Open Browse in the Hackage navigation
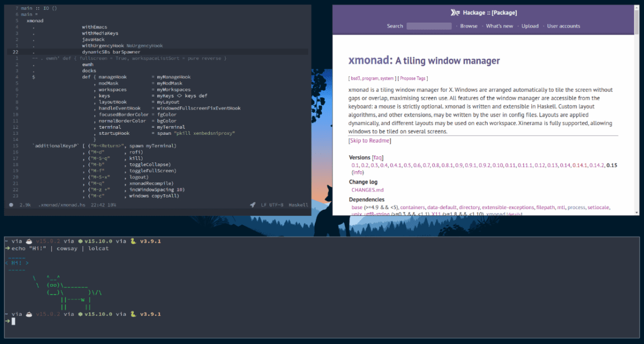 [x=468, y=26]
